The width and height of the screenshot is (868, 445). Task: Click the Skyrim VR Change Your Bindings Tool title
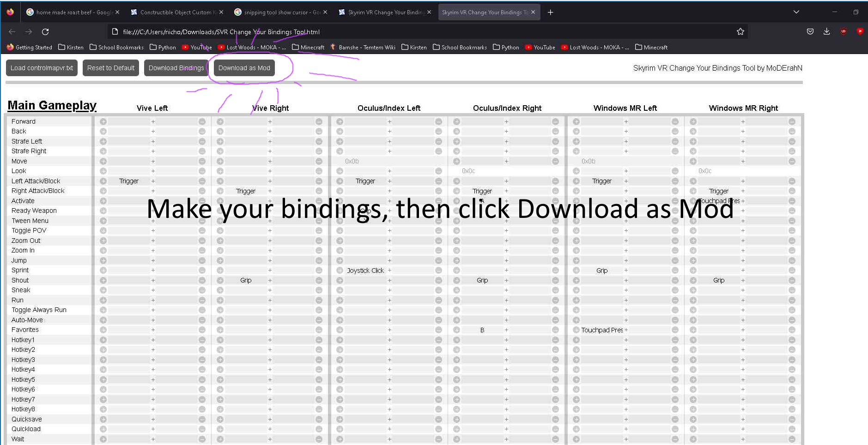(717, 68)
